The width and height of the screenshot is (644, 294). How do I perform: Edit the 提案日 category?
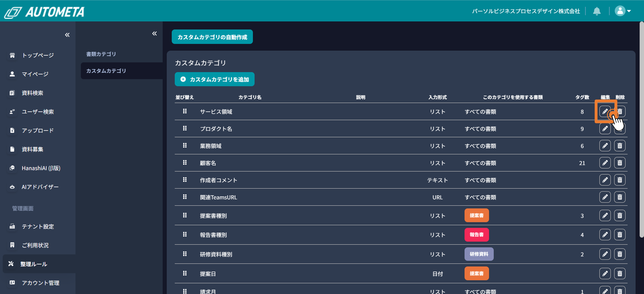(x=605, y=274)
